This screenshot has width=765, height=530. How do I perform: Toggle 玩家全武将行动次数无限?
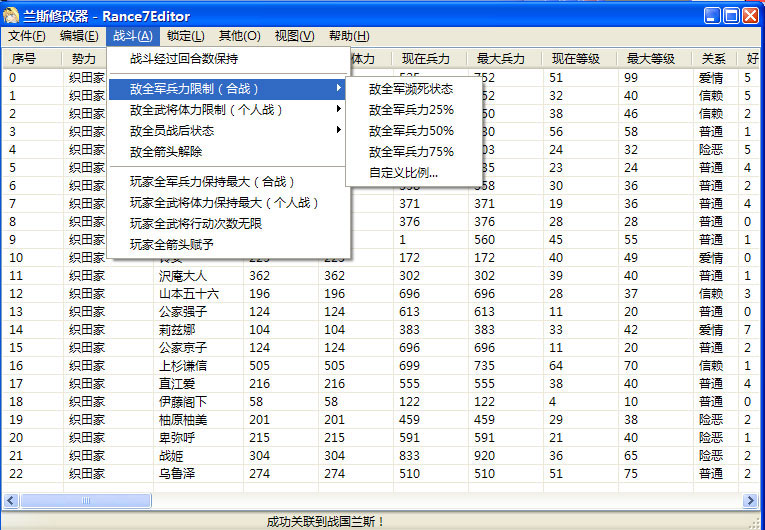tap(196, 223)
